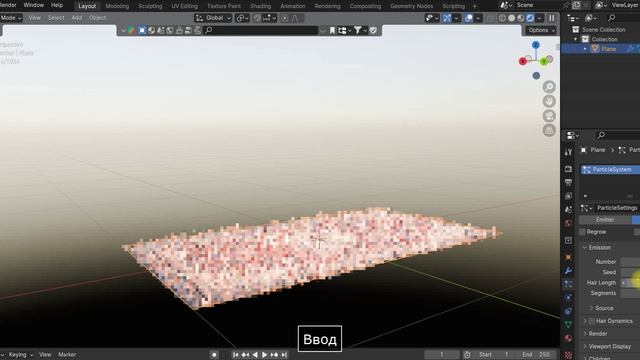This screenshot has width=640, height=360.
Task: Open the Options dropdown
Action: 541,30
